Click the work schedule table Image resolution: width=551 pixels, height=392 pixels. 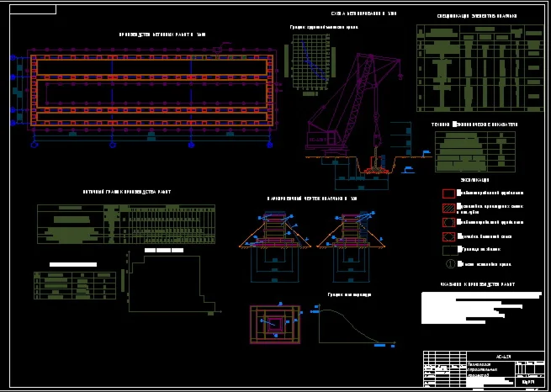pyautogui.click(x=126, y=224)
